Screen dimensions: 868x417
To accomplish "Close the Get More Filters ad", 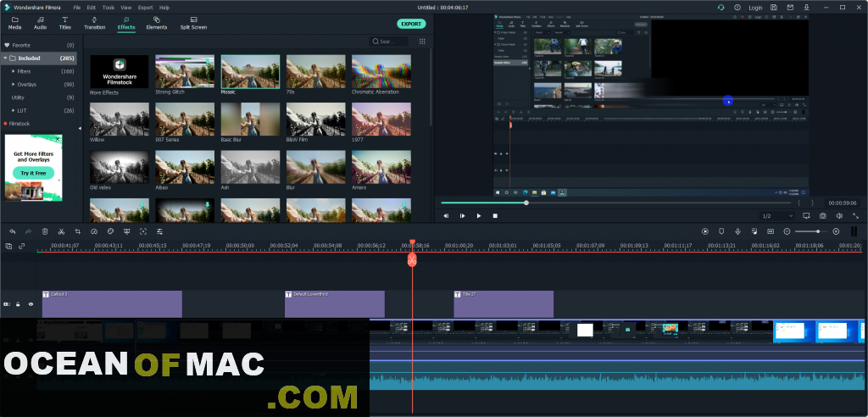I will pos(57,139).
